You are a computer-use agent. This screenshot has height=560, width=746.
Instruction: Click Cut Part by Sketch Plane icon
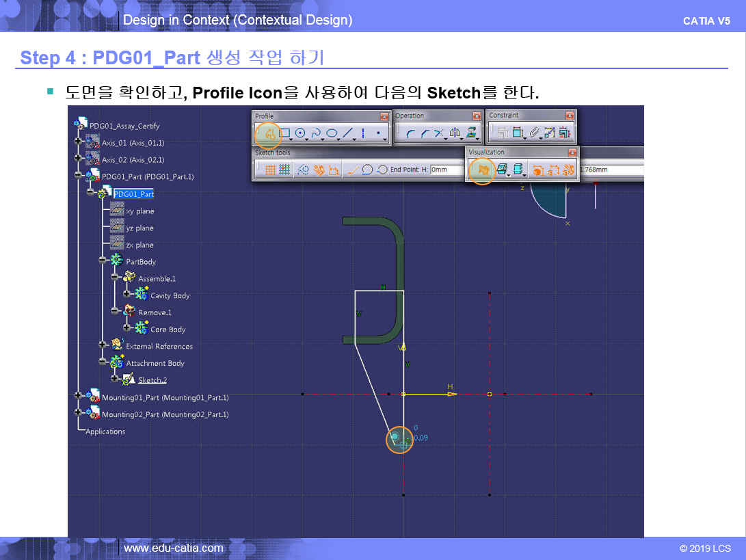coord(482,170)
